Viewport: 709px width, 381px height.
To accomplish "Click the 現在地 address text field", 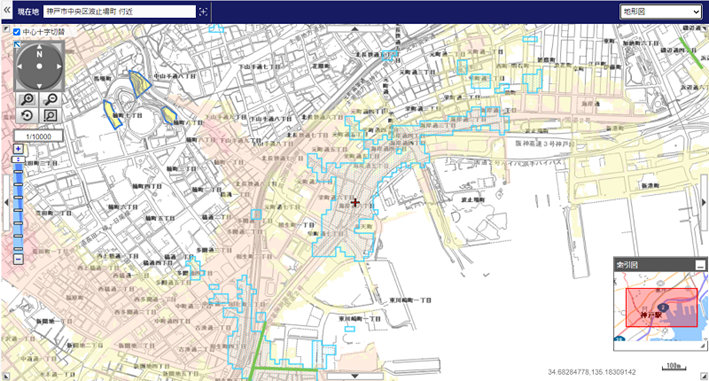I will 119,12.
